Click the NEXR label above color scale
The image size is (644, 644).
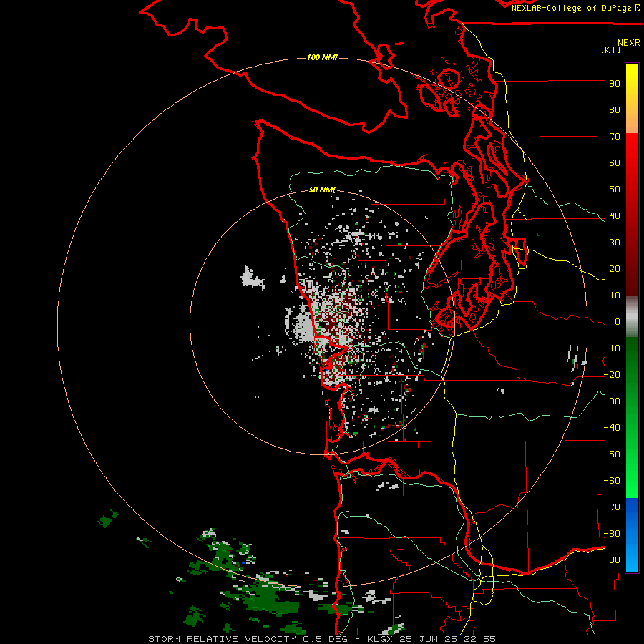pos(629,43)
